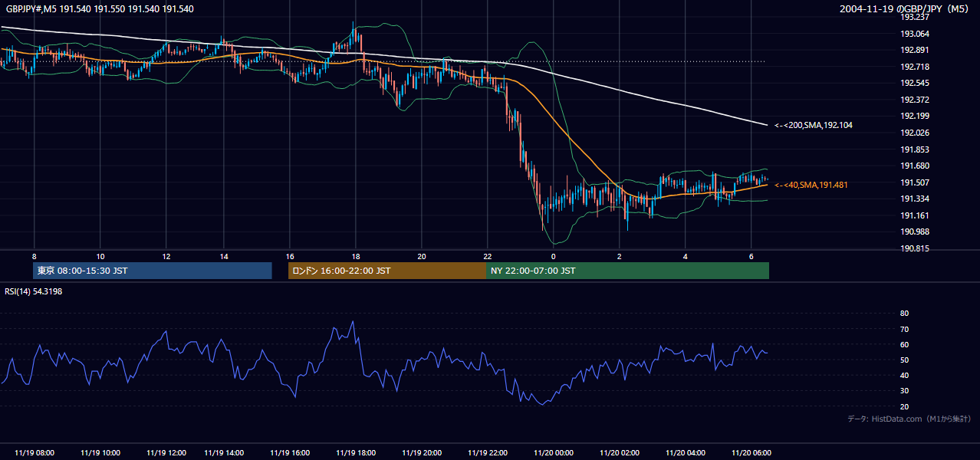
Task: Click the 11/20 00:00 bottom axis timestamp
Action: [554, 453]
